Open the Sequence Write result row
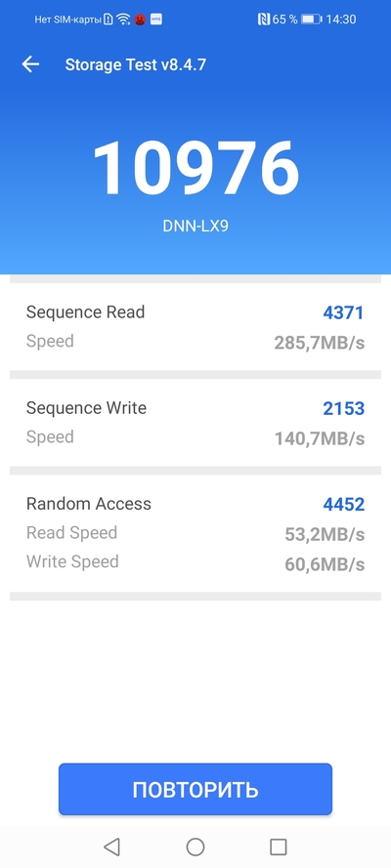The height and width of the screenshot is (868, 391). click(x=195, y=423)
